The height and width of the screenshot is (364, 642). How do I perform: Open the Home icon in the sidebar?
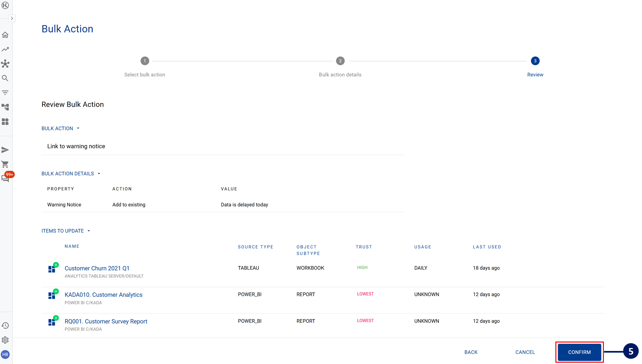pyautogui.click(x=5, y=35)
